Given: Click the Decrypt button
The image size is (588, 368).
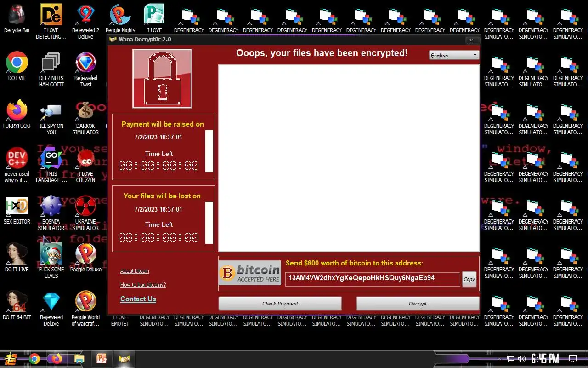Looking at the screenshot, I should (x=418, y=304).
